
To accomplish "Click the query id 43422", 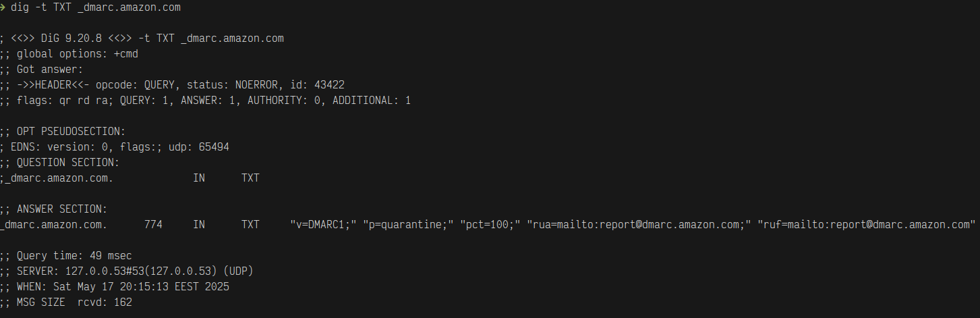I will click(330, 84).
